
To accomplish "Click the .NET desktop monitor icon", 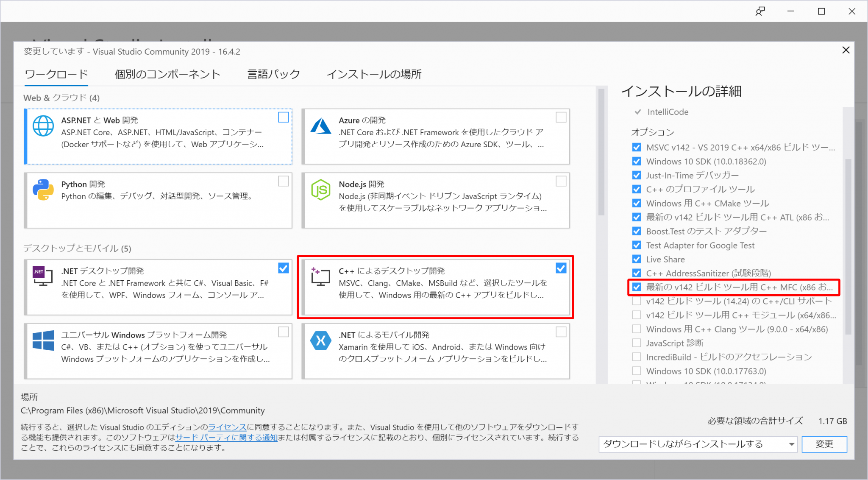I will [43, 276].
